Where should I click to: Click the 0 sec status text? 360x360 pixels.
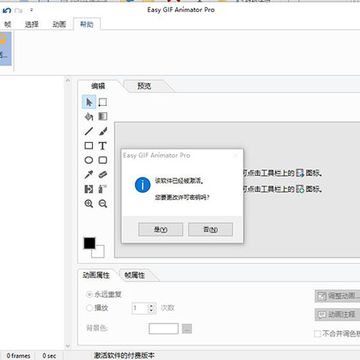click(49, 356)
